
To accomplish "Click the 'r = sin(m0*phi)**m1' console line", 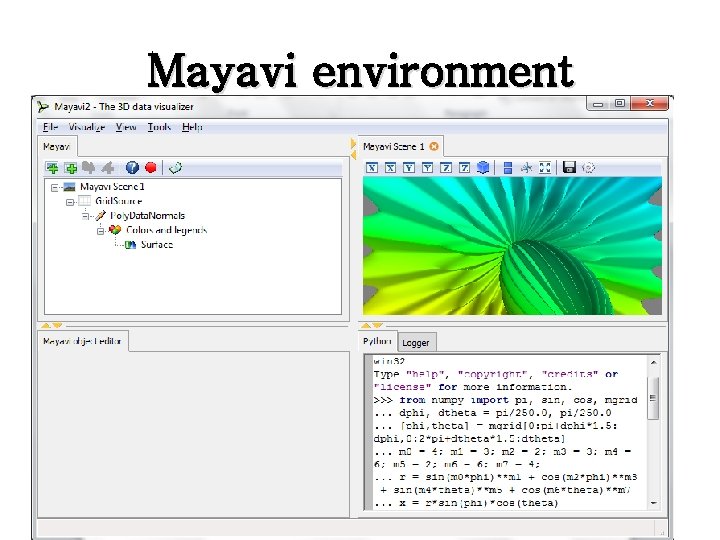I will click(x=506, y=477).
